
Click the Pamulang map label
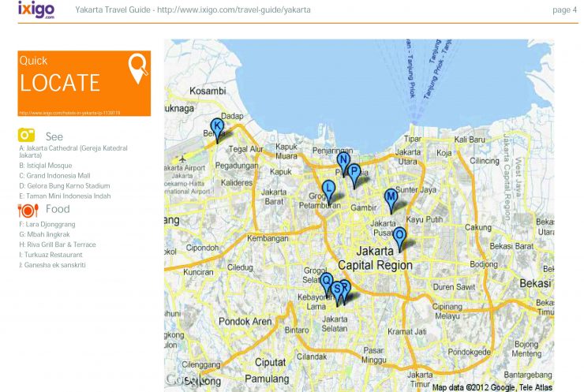[x=267, y=379]
